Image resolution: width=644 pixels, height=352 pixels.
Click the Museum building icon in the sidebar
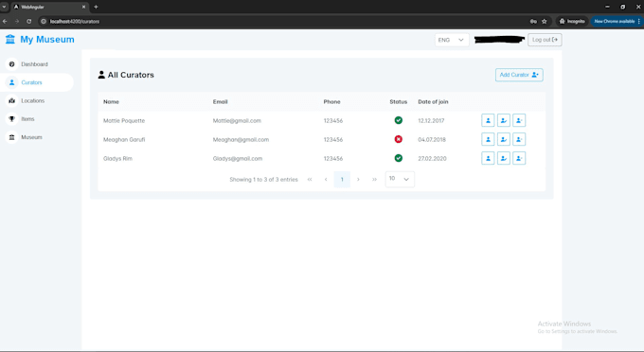click(12, 137)
